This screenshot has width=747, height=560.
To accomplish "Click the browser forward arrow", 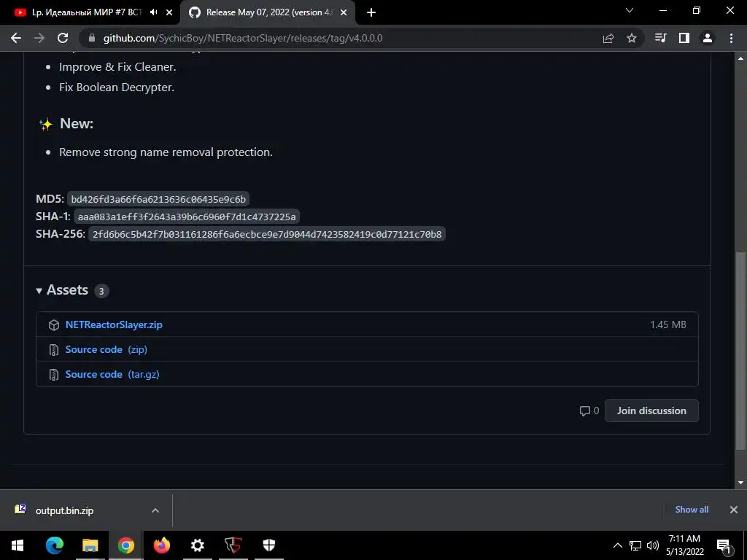I will pyautogui.click(x=39, y=38).
